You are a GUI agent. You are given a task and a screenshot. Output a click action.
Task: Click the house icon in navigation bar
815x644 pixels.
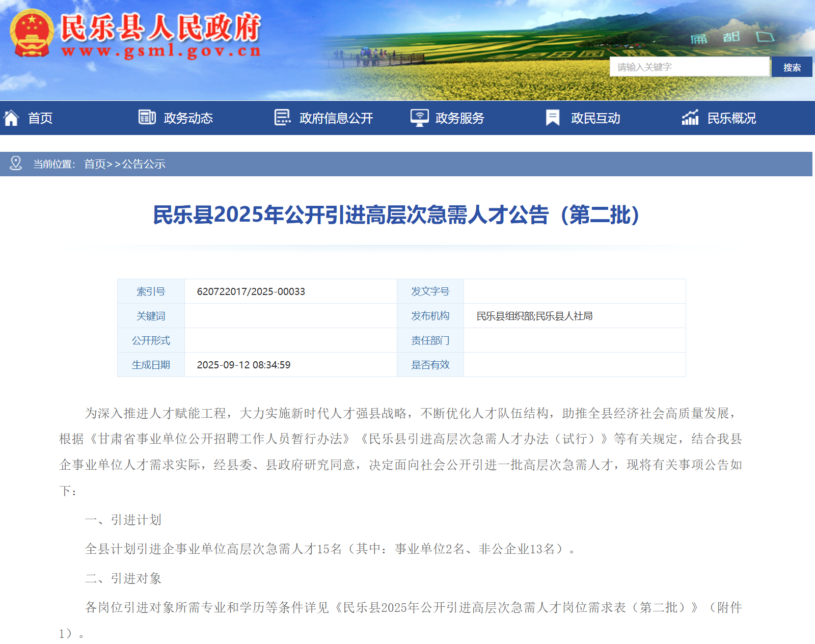click(x=11, y=118)
